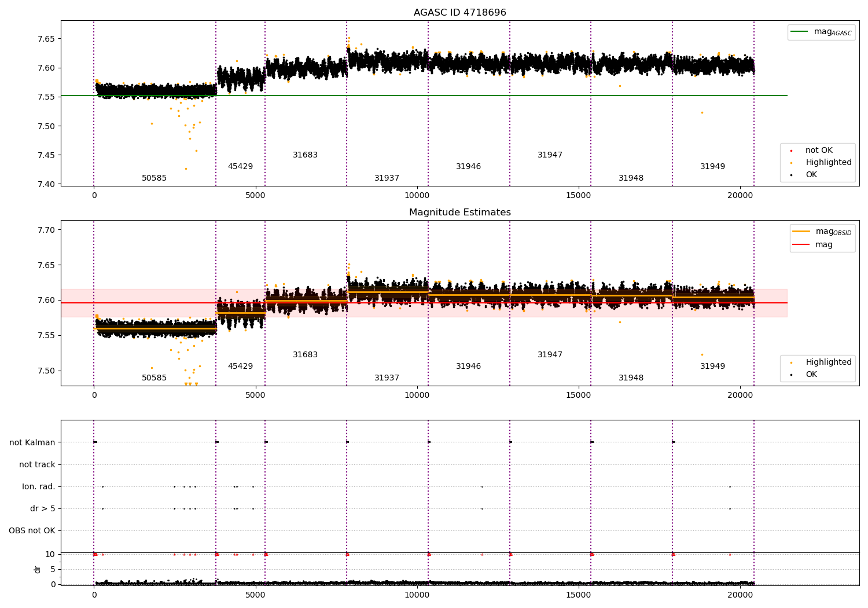Select observation label 31683 in middle plot
Viewport: 868px width, 608px height.
[x=305, y=355]
